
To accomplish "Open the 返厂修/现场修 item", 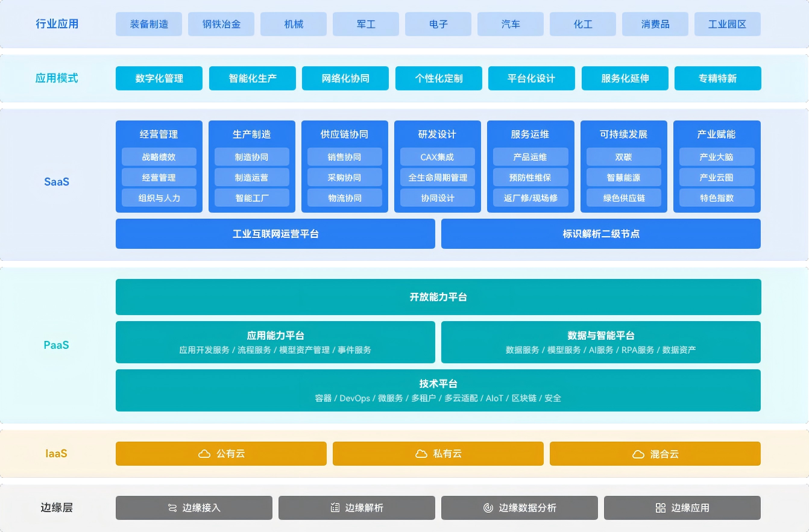I will [530, 198].
